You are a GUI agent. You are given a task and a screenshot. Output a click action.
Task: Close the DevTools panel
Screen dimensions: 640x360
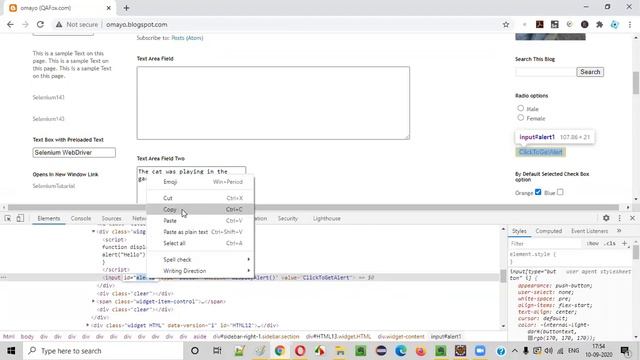coord(632,218)
